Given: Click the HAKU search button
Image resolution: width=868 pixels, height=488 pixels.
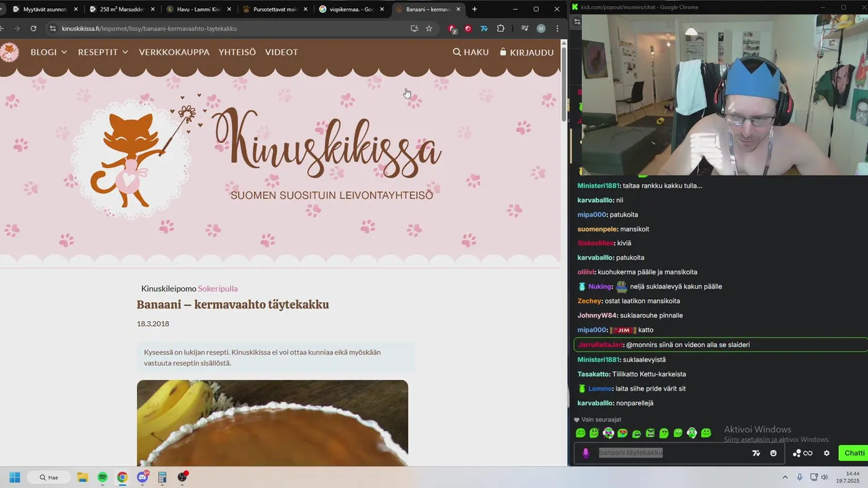Looking at the screenshot, I should 471,52.
